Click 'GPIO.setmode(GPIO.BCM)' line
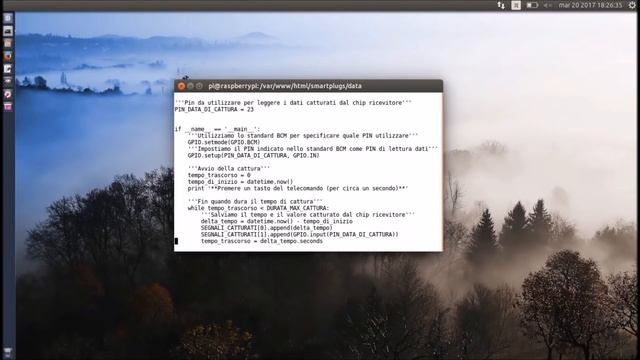This screenshot has height=360, width=640. point(224,142)
